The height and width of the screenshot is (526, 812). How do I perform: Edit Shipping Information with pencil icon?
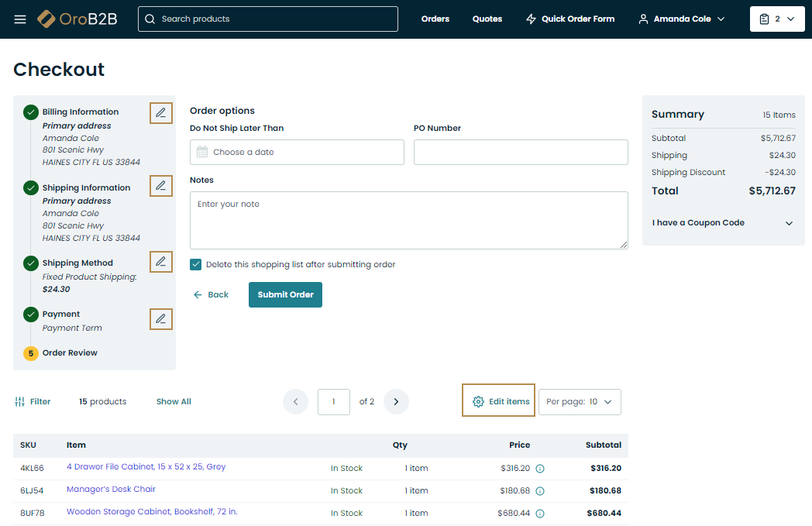[x=160, y=186]
